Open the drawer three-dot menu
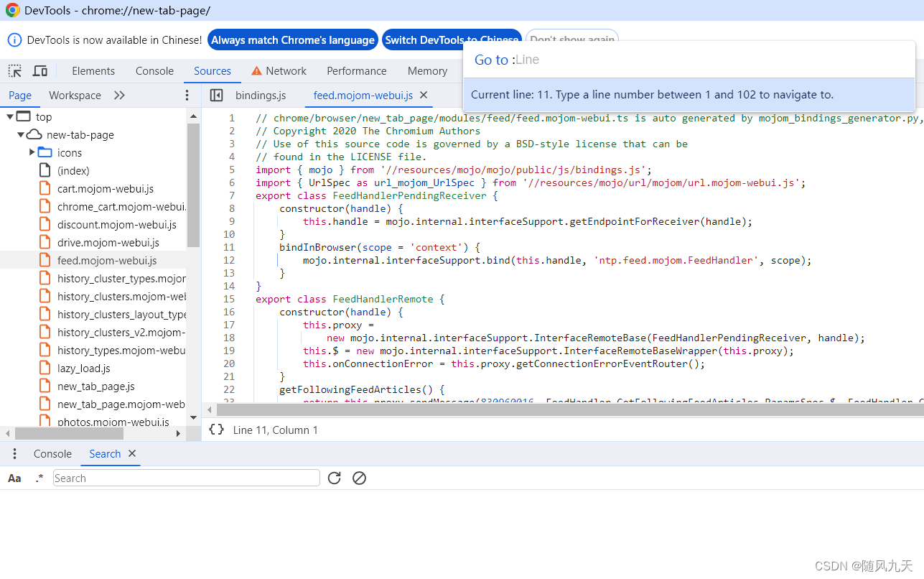Image resolution: width=924 pixels, height=579 pixels. pos(14,454)
